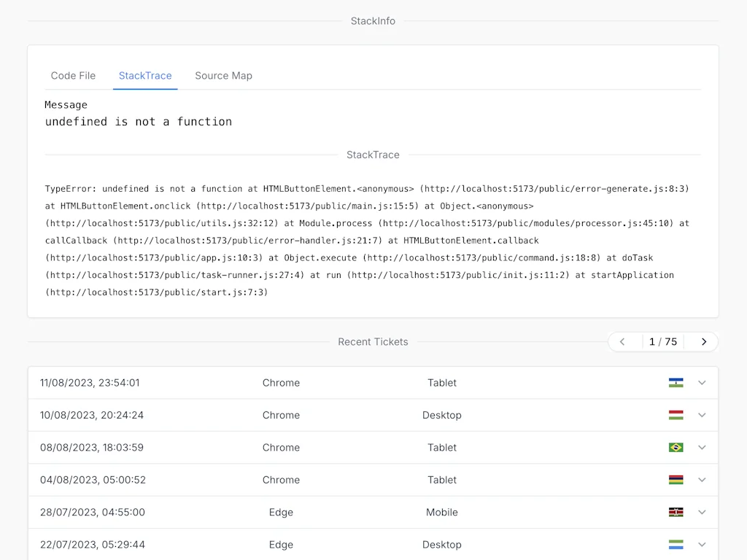Click the 1 / 75 page indicator
The height and width of the screenshot is (560, 747).
[x=662, y=342]
